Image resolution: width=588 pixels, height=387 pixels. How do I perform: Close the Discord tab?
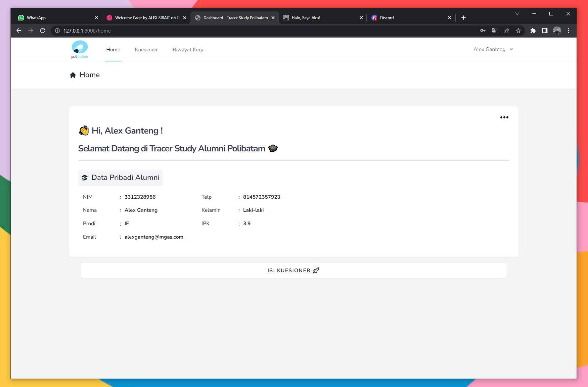point(450,18)
